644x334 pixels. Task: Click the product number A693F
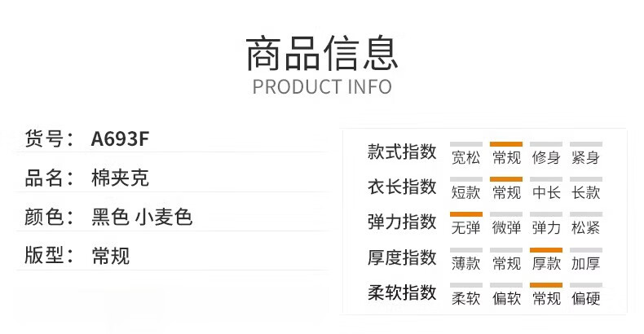(120, 138)
